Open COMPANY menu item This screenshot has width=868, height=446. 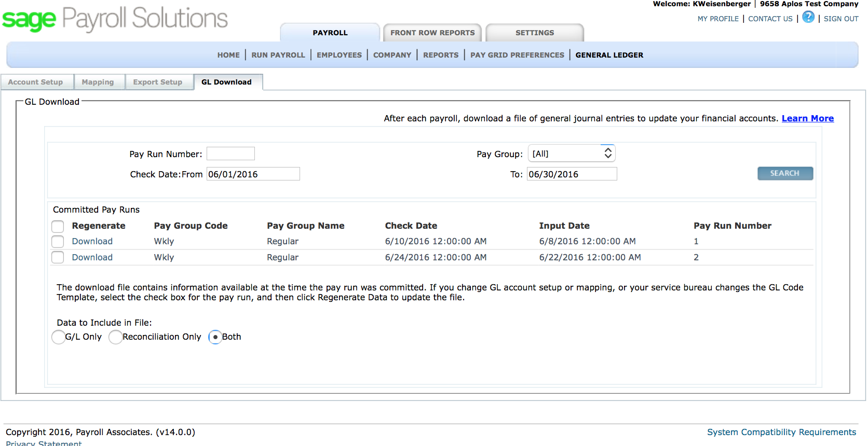392,55
